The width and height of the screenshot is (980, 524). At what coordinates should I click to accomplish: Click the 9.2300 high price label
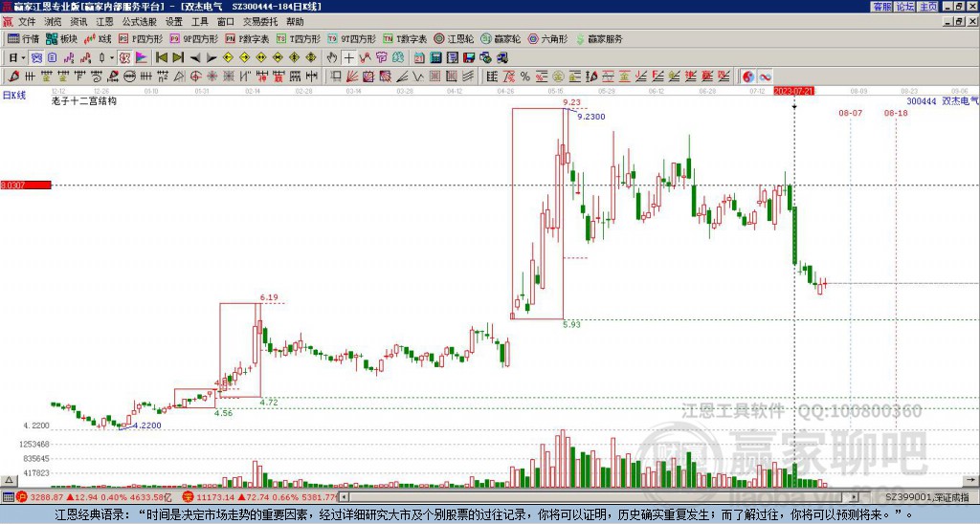(x=590, y=117)
